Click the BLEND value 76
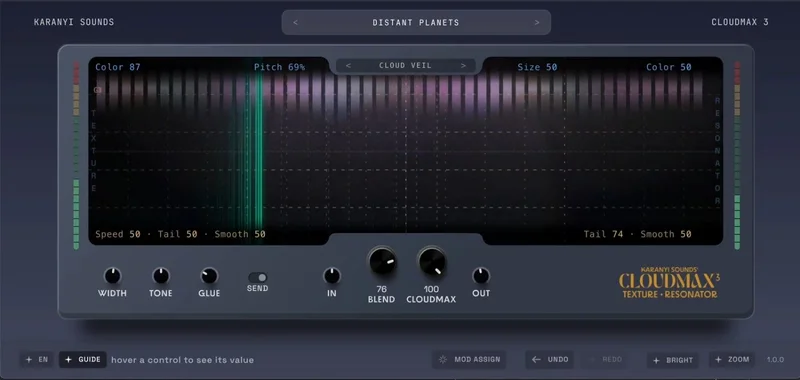This screenshot has height=380, width=800. click(x=382, y=289)
